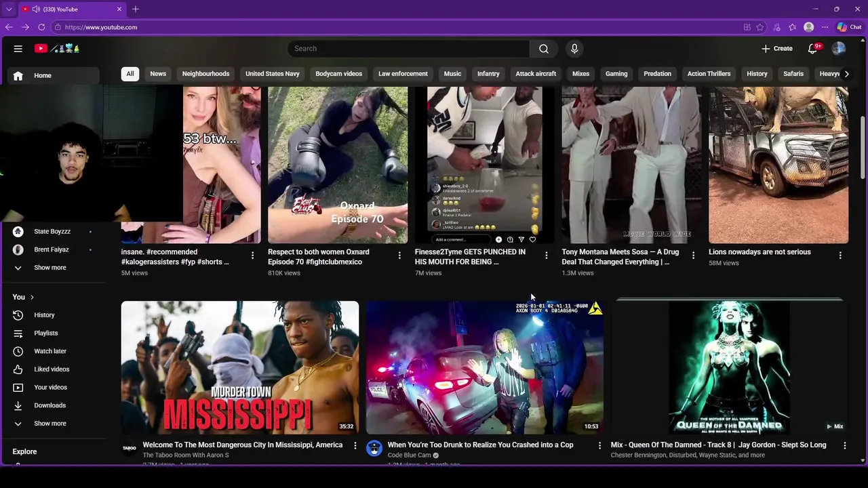The image size is (868, 488).
Task: Play the Lions nowadays short thumbnail
Action: point(778,165)
